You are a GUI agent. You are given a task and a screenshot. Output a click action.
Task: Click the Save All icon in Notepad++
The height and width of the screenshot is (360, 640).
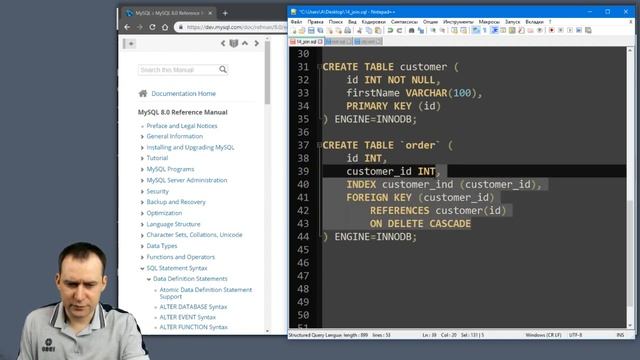click(320, 30)
